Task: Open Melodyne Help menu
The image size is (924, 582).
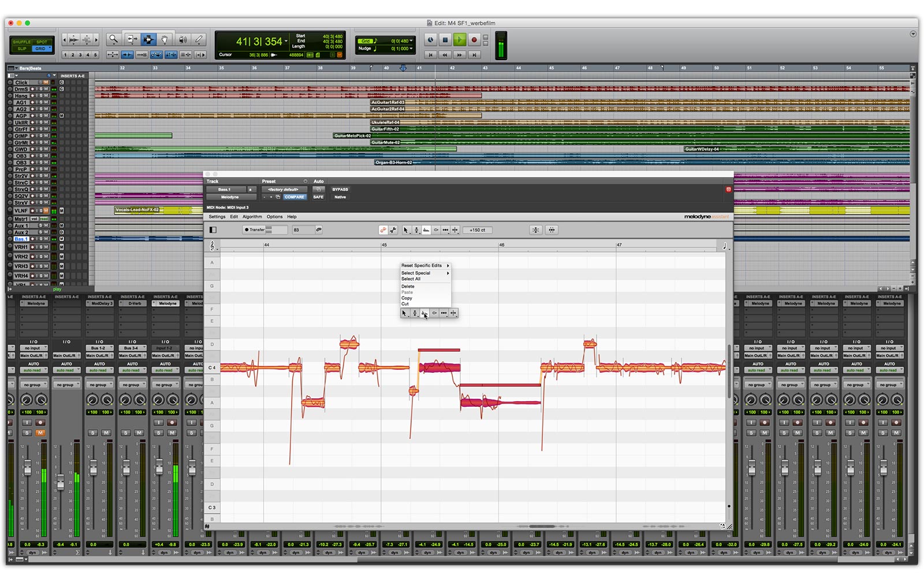Action: [x=292, y=217]
